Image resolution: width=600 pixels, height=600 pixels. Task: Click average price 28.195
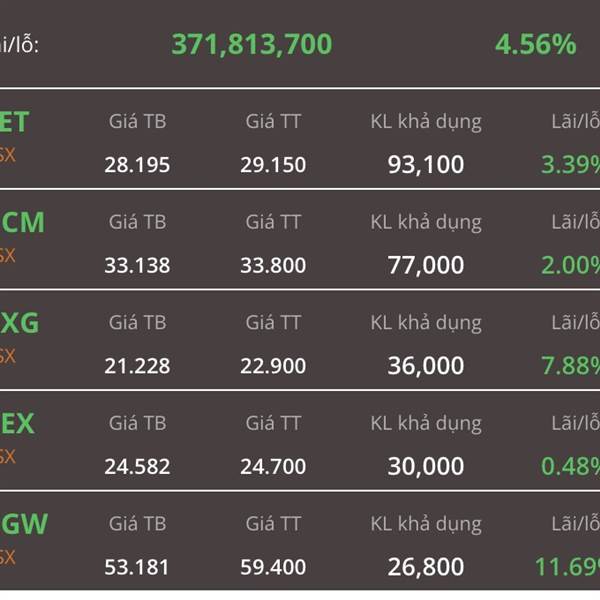(x=137, y=164)
